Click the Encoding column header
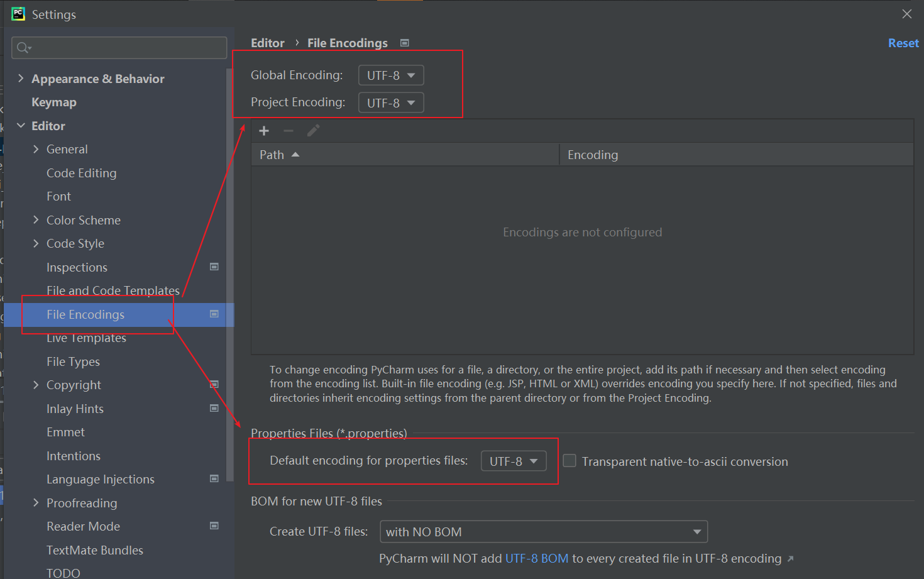Screen dimensions: 924x579 tap(737, 155)
